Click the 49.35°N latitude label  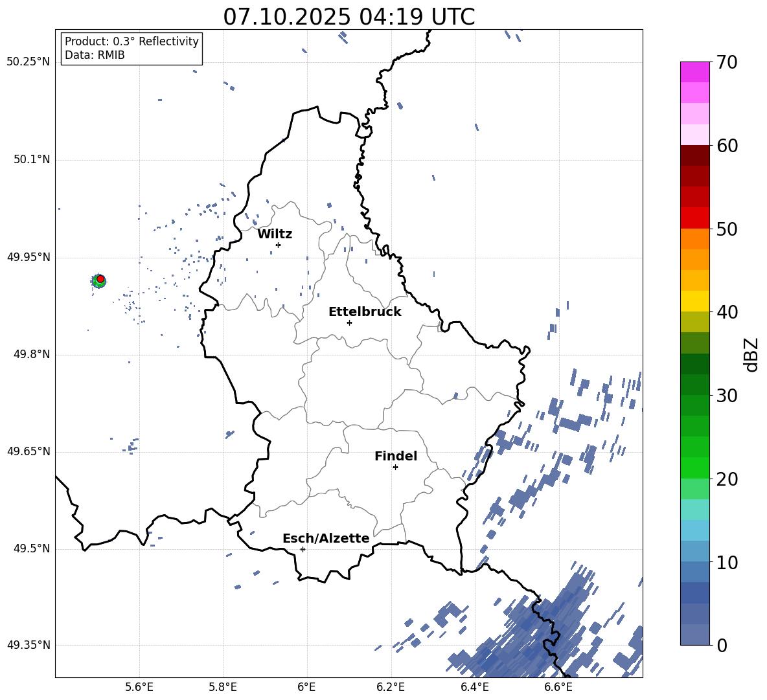click(x=29, y=645)
